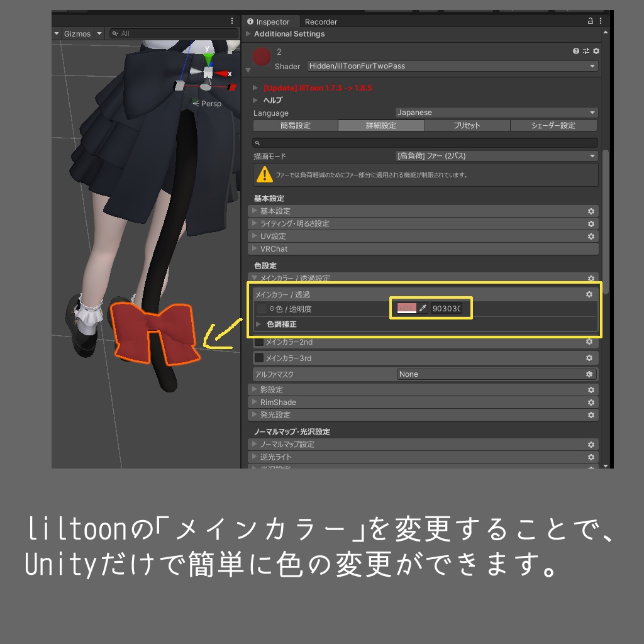Click the シェーダー設定 button

(552, 125)
